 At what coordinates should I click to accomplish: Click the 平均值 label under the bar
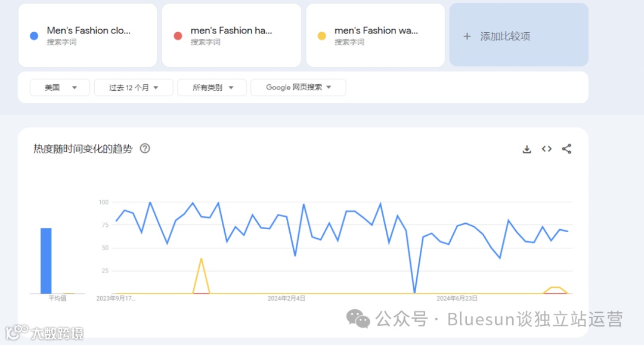(x=57, y=298)
